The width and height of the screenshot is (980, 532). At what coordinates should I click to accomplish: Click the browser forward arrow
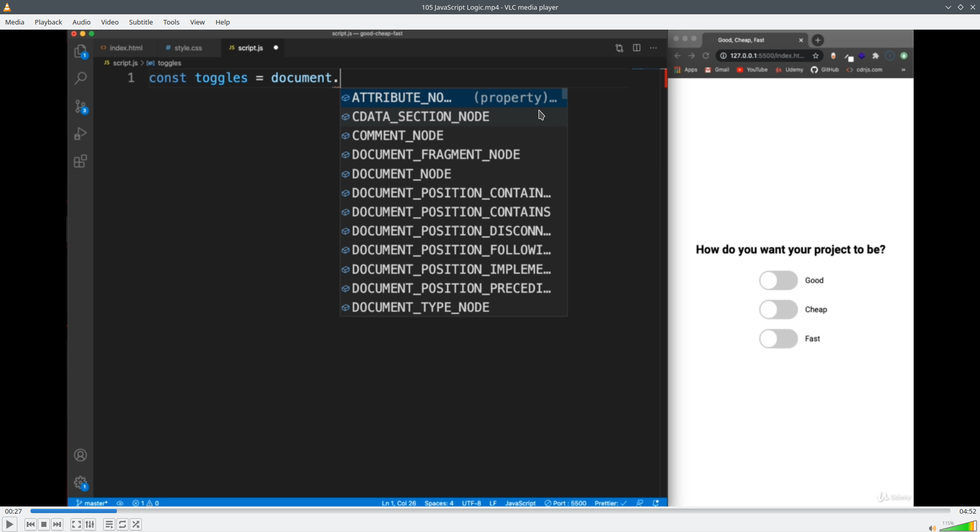[692, 56]
